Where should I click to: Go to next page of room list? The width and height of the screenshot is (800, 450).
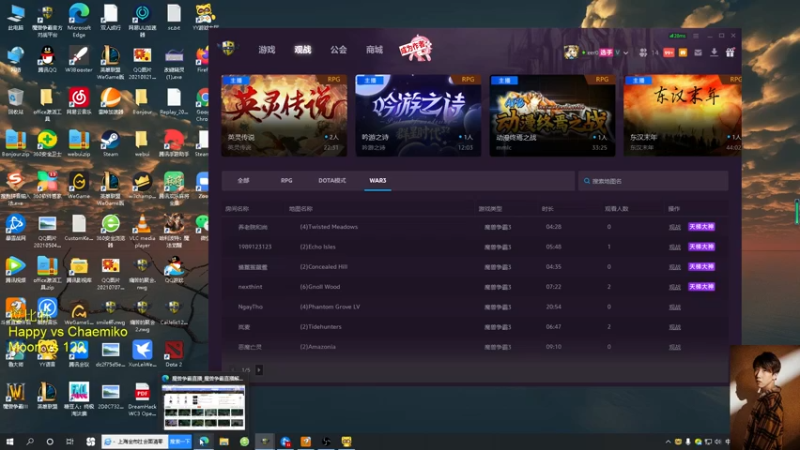259,370
